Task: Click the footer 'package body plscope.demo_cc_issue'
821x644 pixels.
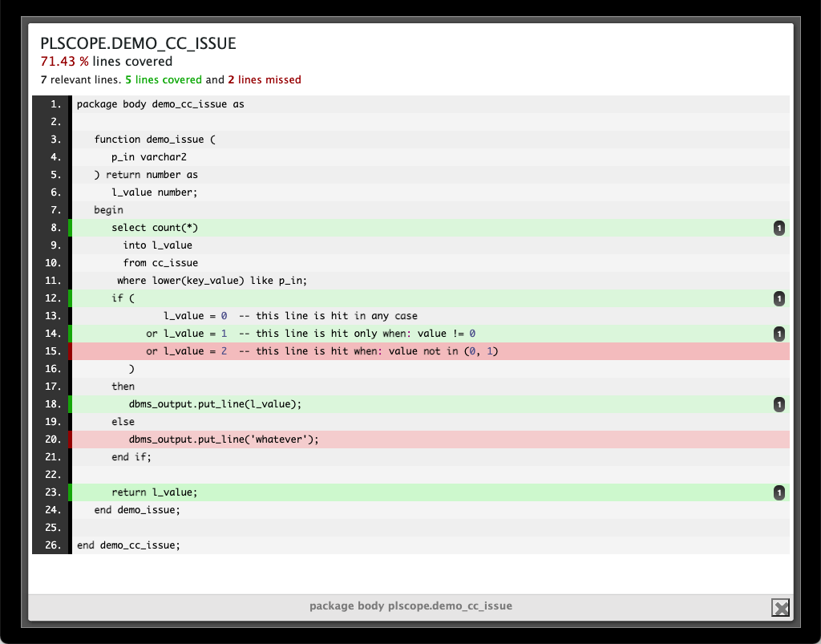Action: point(410,606)
